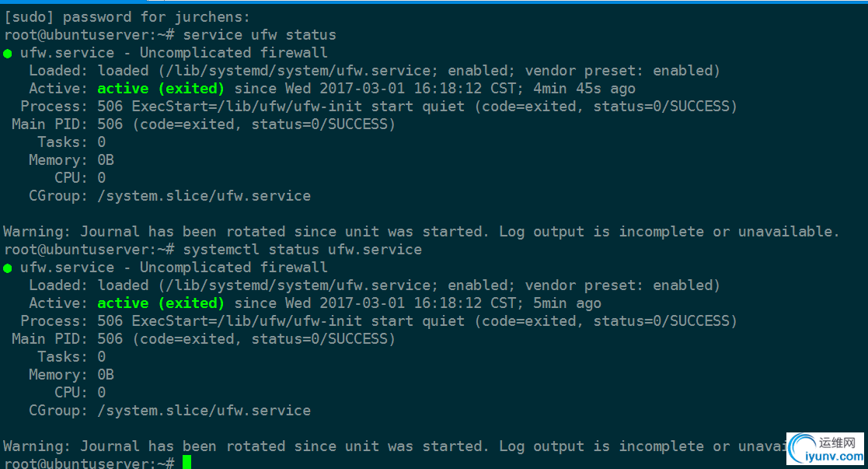Click the second green ufw.service status dot
The width and height of the screenshot is (868, 469).
7,268
